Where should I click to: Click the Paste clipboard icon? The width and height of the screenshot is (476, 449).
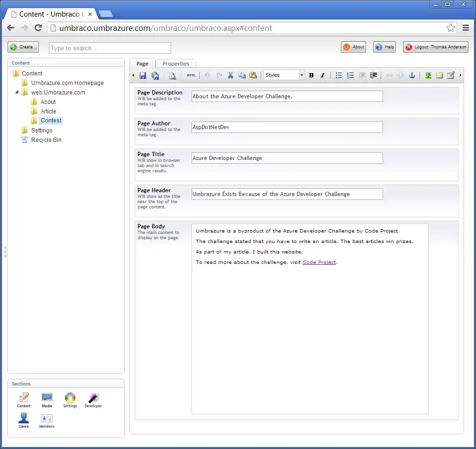[253, 75]
